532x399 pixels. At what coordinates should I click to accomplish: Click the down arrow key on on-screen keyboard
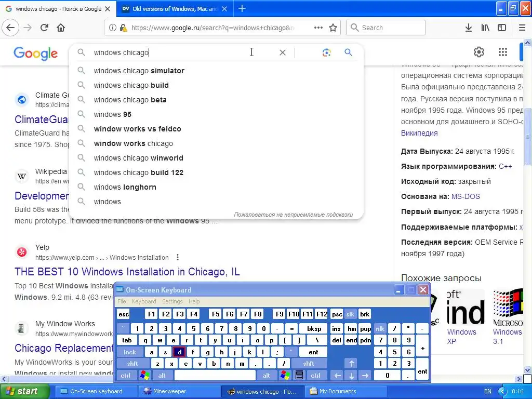352,375
